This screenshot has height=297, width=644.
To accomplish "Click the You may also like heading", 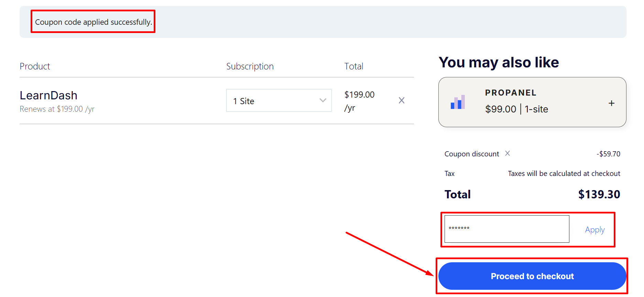I will tap(499, 63).
